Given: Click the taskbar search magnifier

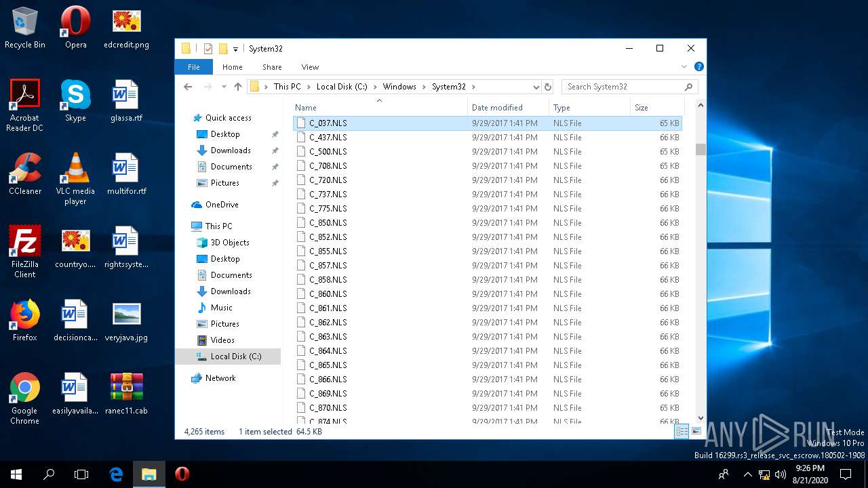Looking at the screenshot, I should (49, 474).
